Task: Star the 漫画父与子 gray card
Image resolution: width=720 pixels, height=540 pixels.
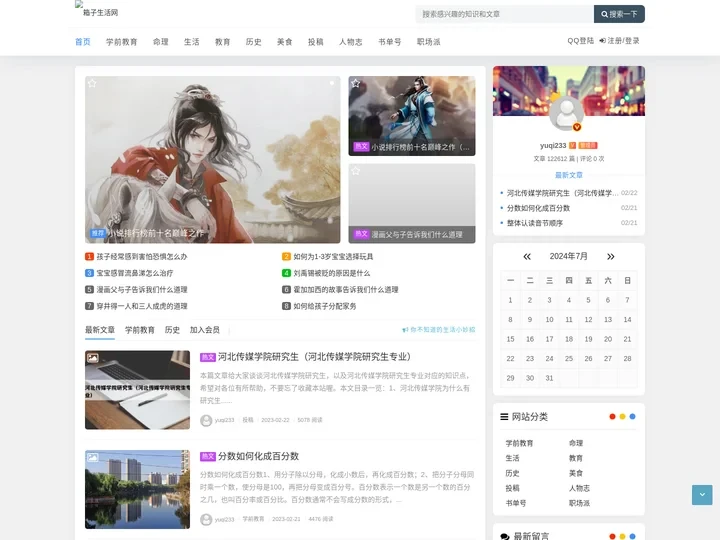Action: [355, 171]
